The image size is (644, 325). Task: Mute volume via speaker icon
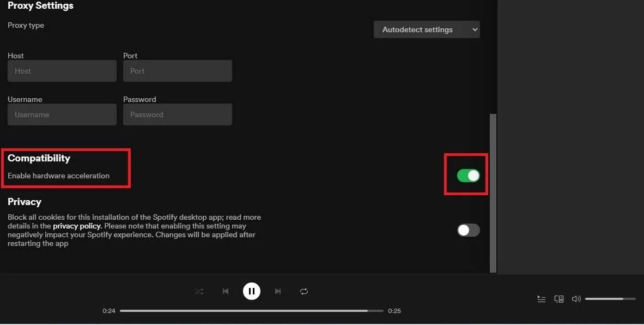click(576, 299)
